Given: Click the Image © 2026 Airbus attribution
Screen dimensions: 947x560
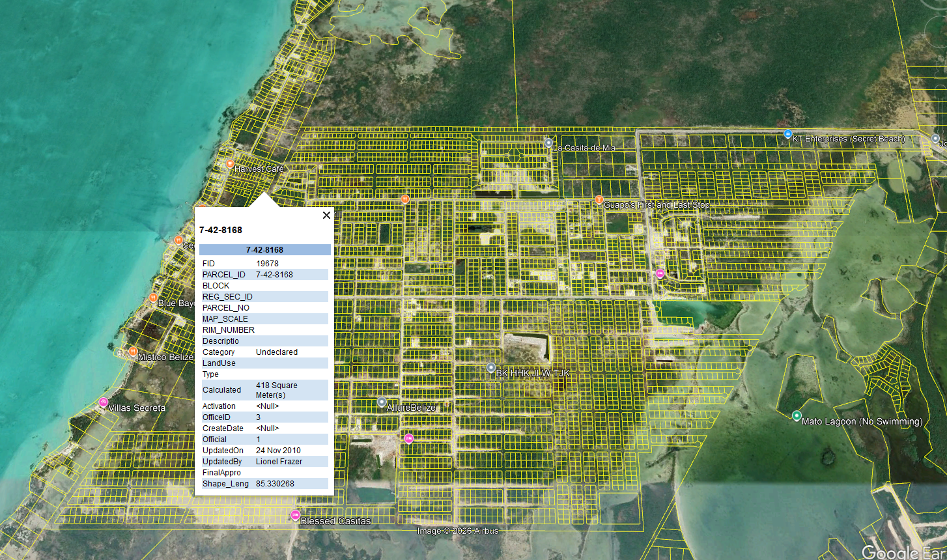Looking at the screenshot, I should (458, 531).
